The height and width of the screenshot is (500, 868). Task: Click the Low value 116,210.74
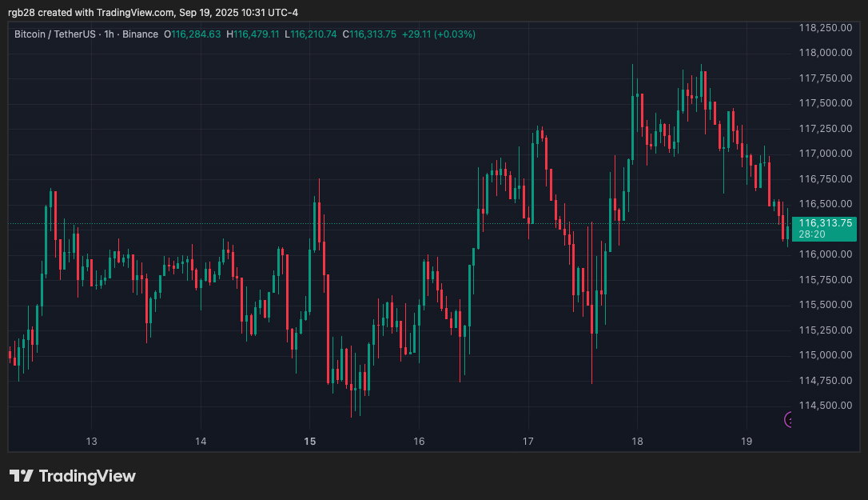[x=315, y=34]
